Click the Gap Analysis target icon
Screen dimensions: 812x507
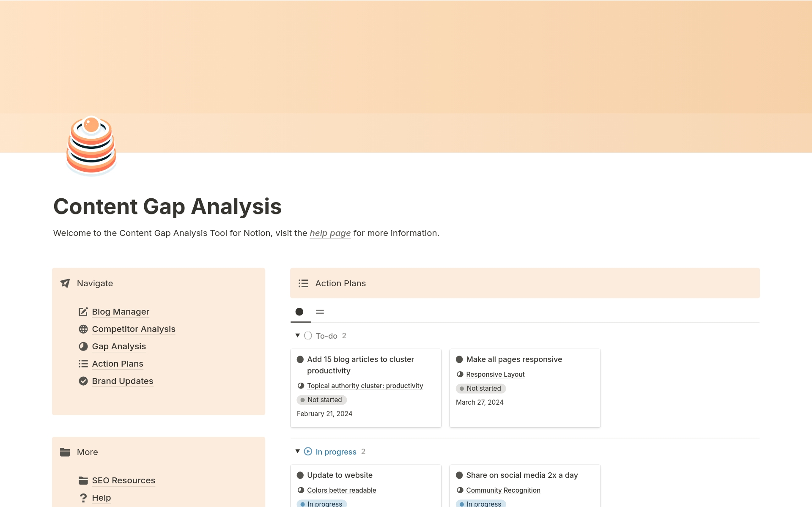84,346
